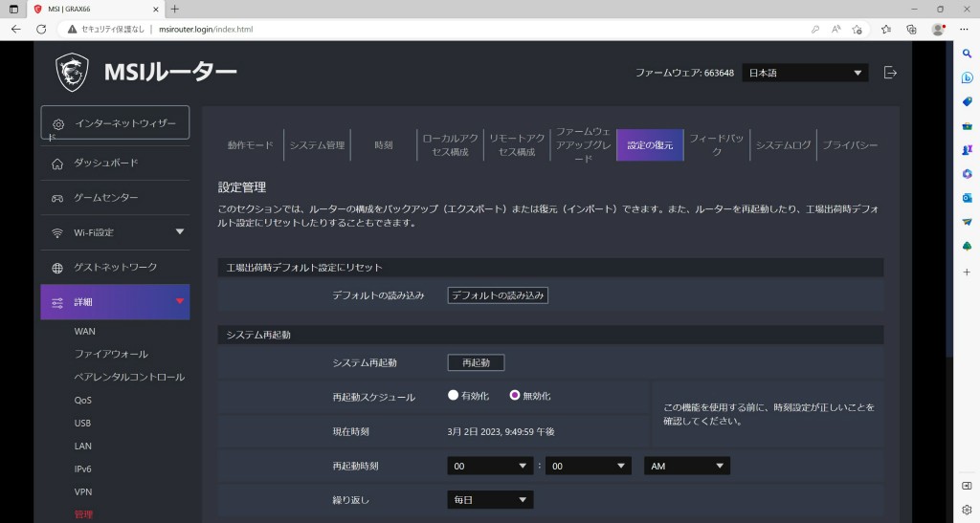Click the password key icon in address bar
Viewport: 980px width, 523px height.
click(815, 30)
